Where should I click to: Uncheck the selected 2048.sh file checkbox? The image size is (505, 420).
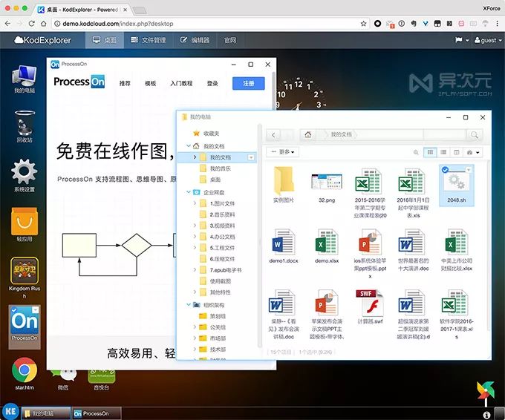pyautogui.click(x=445, y=171)
